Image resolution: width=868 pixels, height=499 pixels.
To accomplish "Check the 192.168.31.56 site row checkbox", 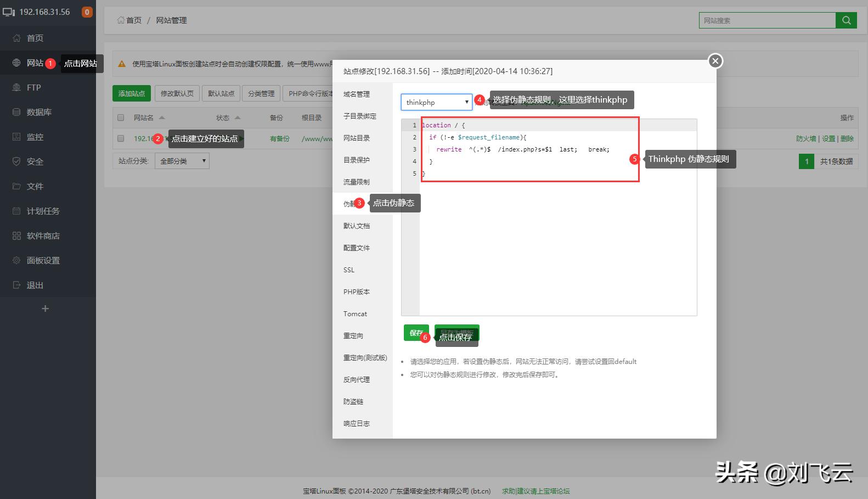I will [121, 138].
